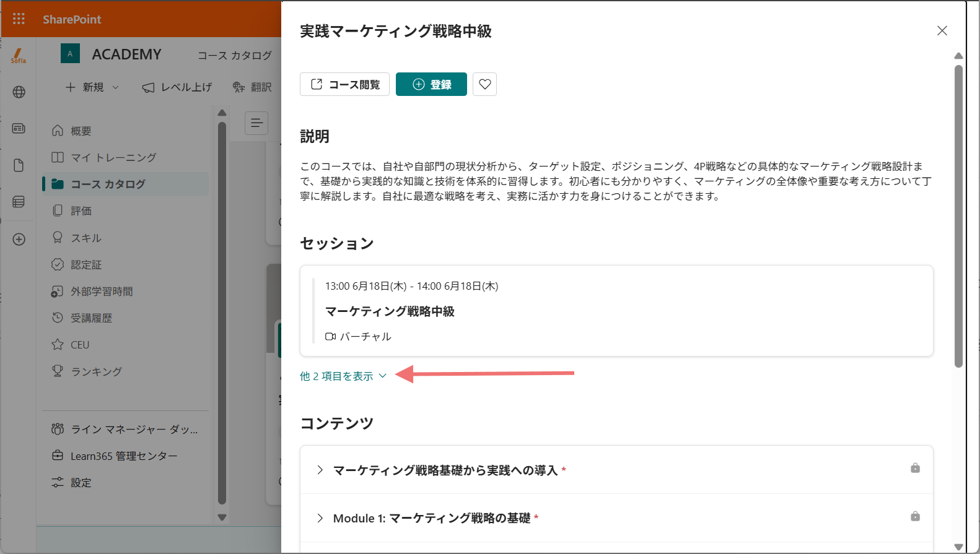Viewport: 980px width, 554px height.
Task: Click the panel scrollbar down arrow
Action: 958,547
